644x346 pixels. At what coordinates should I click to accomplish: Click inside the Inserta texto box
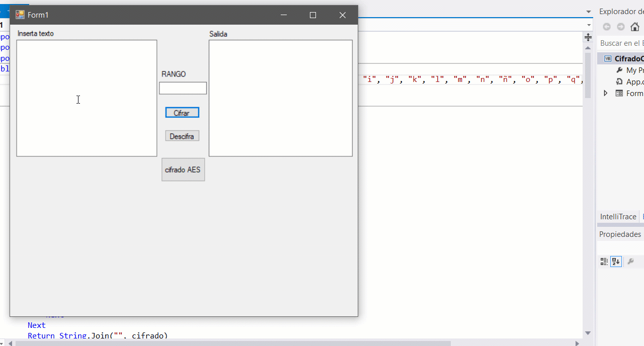coord(87,98)
